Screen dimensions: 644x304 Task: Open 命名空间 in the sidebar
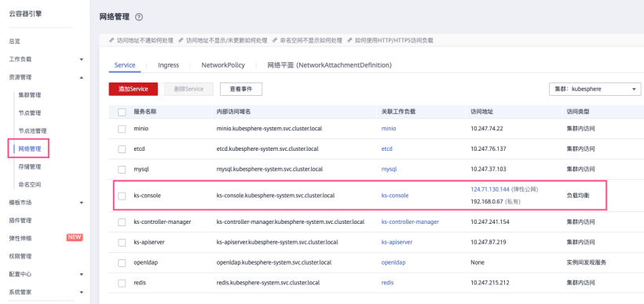point(30,185)
